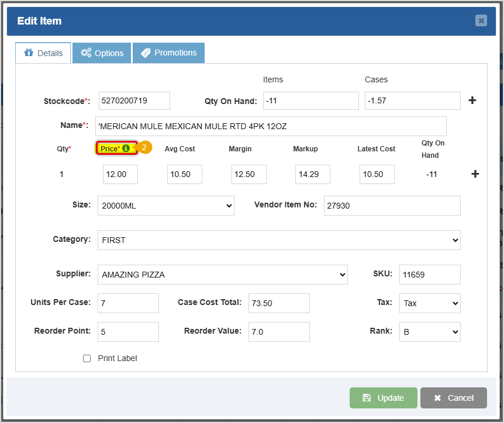The image size is (504, 423).
Task: Switch to the Options tab
Action: pyautogui.click(x=102, y=53)
